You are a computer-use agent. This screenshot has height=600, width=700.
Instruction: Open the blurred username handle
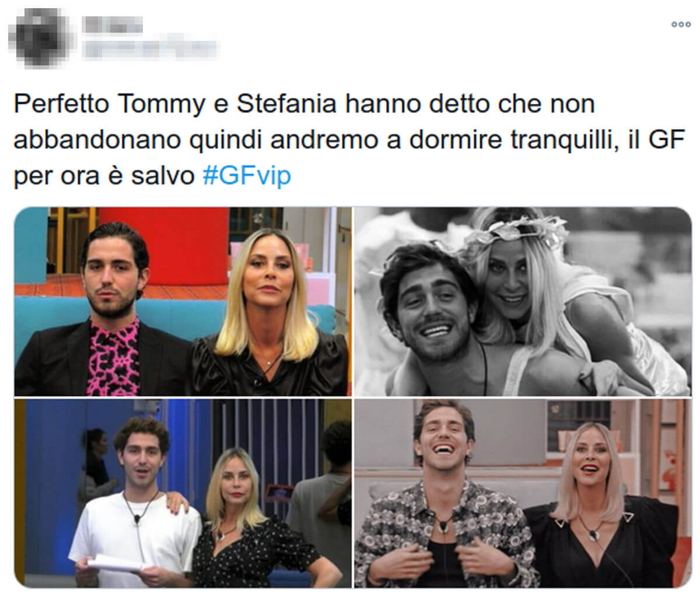tap(150, 49)
